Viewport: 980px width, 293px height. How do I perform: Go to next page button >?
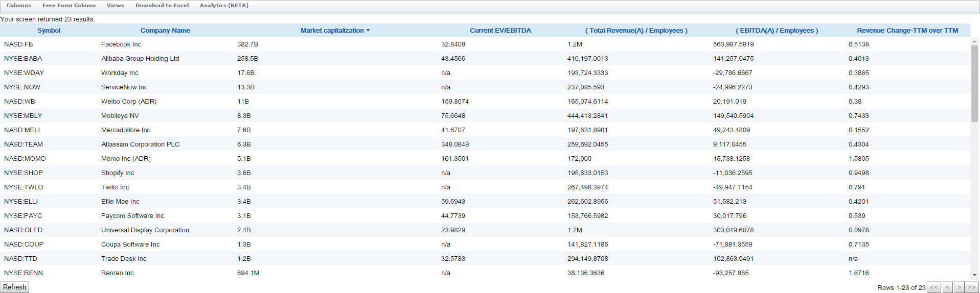[960, 287]
